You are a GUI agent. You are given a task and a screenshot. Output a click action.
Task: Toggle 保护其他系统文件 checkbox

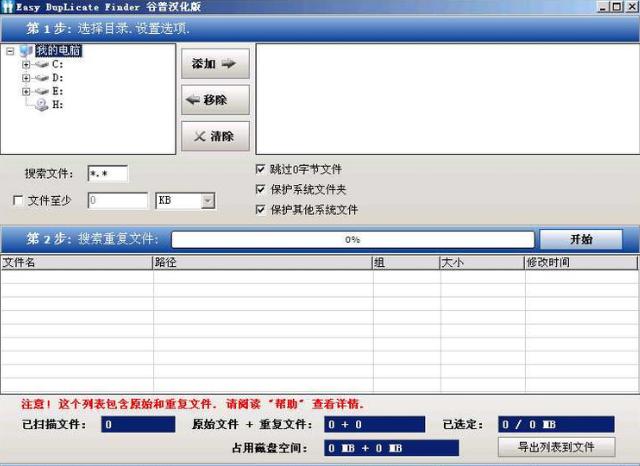(260, 209)
